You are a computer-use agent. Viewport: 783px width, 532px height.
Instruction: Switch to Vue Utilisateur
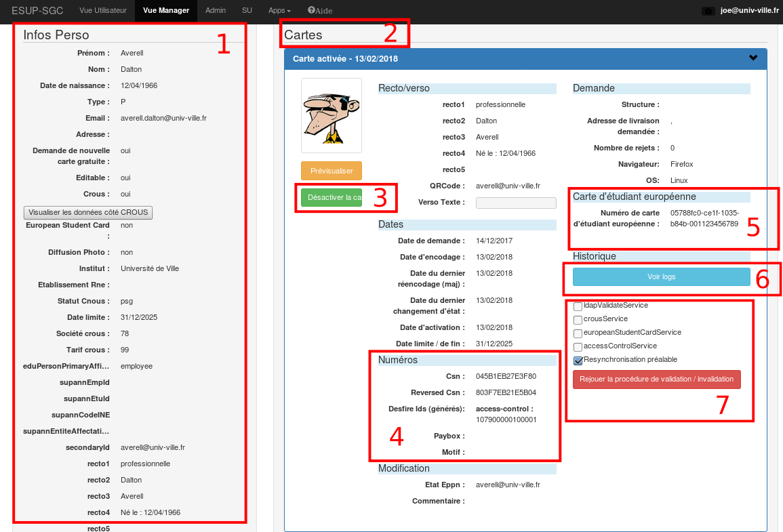pos(102,11)
